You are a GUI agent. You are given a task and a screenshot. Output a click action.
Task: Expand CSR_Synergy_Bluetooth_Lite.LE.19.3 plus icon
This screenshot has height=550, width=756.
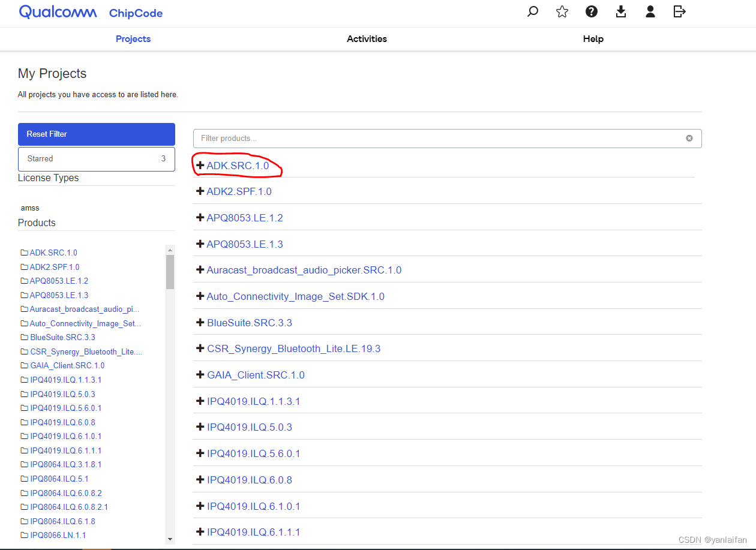[200, 348]
